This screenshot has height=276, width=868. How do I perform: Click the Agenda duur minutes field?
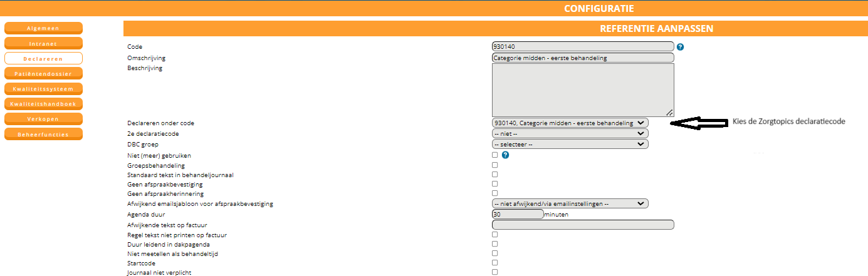[x=518, y=214]
